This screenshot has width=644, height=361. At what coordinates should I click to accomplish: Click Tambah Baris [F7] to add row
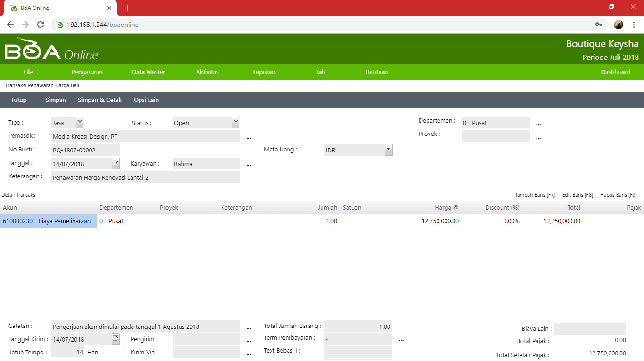tap(535, 195)
